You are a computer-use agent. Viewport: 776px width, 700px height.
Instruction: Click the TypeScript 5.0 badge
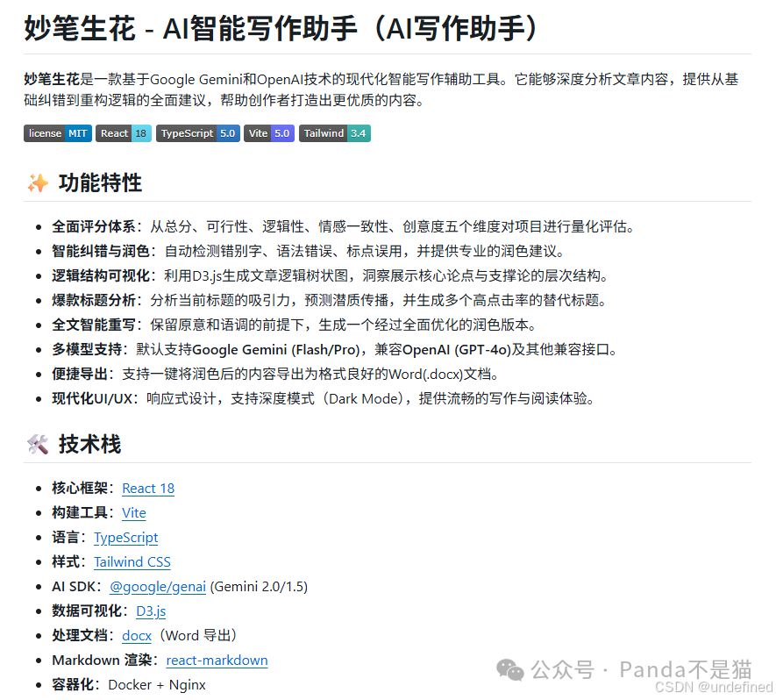(198, 133)
